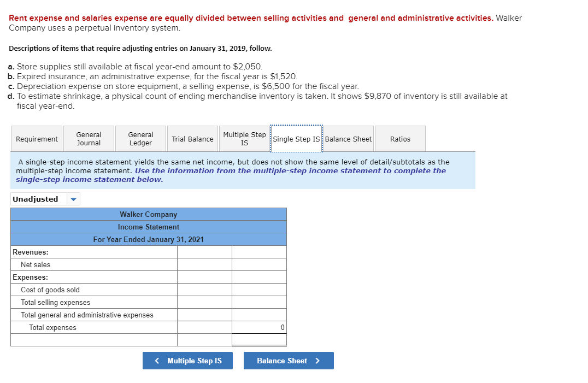
Task: Click the Net sales amount input cell
Action: (x=204, y=264)
